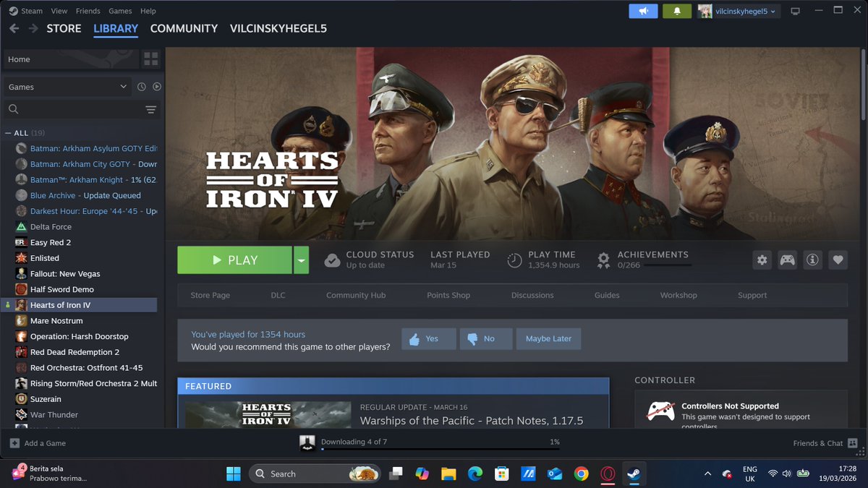Open taskbar clock showing 17:28
This screenshot has width=868, height=488.
click(839, 474)
